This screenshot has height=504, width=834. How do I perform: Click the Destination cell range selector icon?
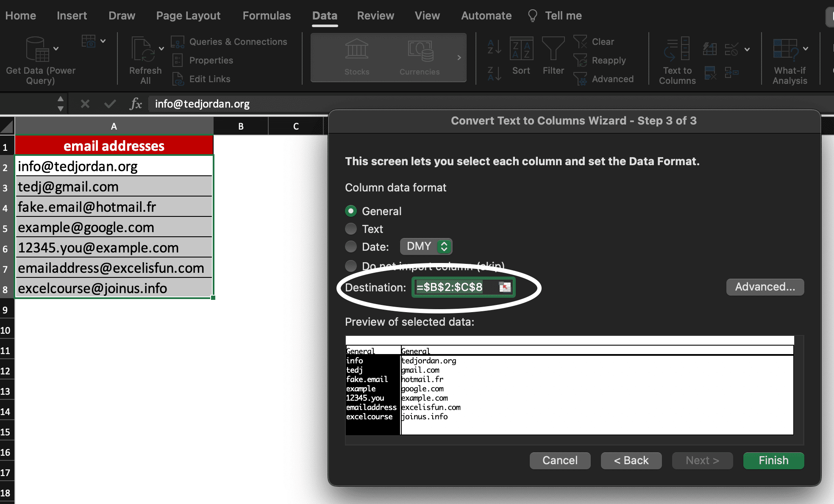pos(505,288)
